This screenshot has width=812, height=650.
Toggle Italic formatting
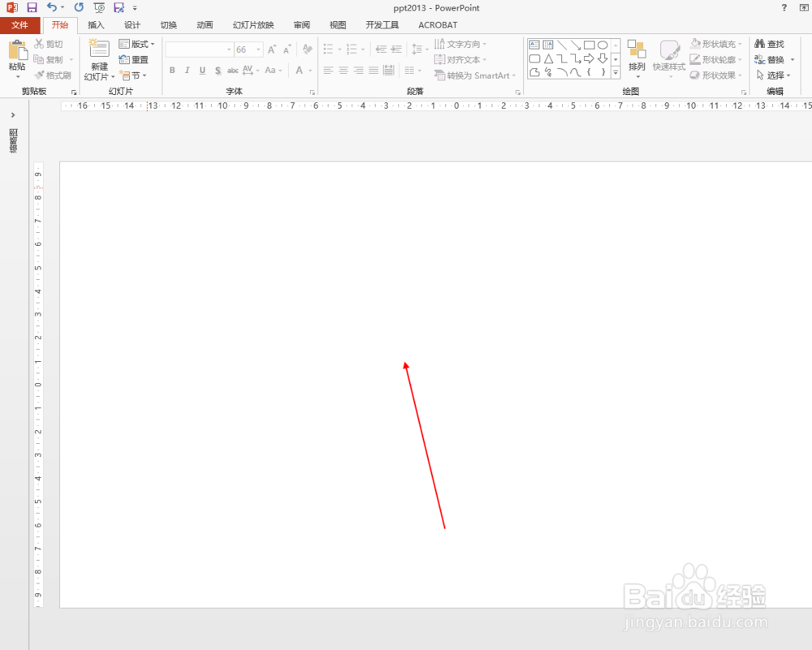coord(187,71)
